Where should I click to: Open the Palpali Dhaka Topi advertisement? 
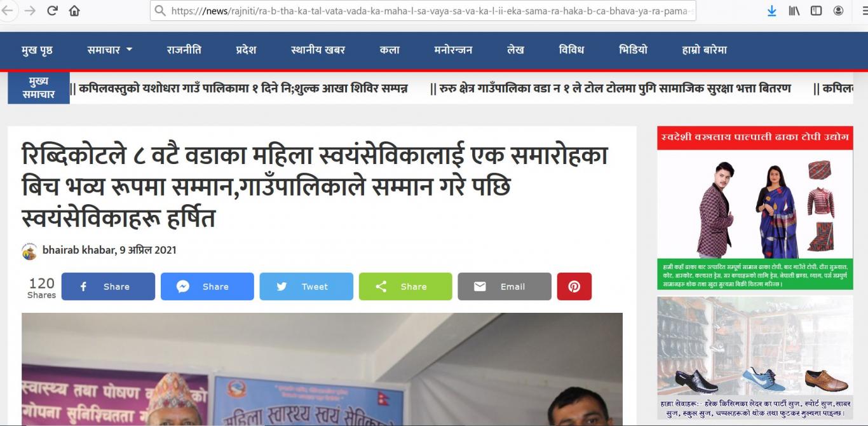coord(755,208)
